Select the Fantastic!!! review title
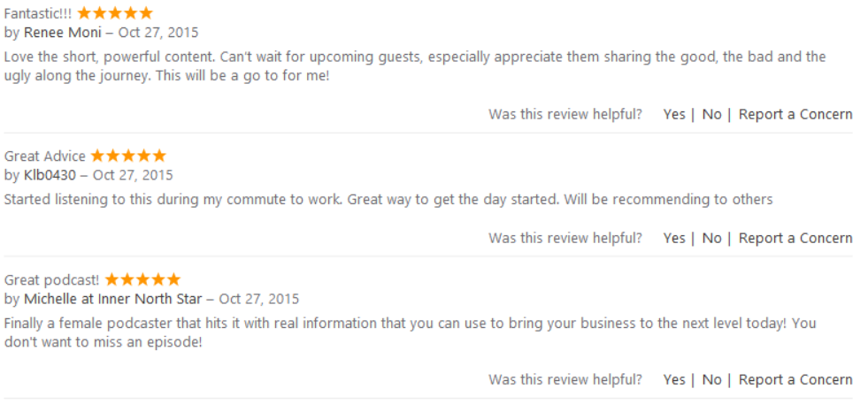This screenshot has width=868, height=404. [x=38, y=13]
